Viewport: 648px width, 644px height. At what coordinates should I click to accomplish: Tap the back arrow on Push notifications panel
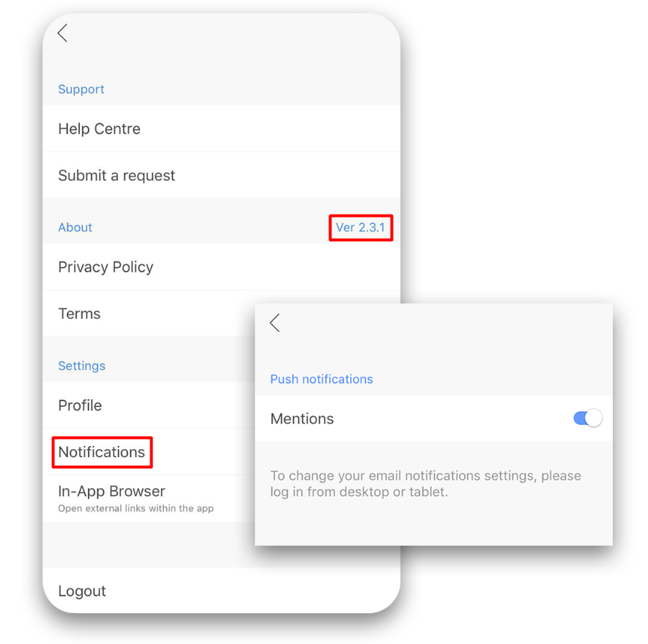click(x=275, y=322)
